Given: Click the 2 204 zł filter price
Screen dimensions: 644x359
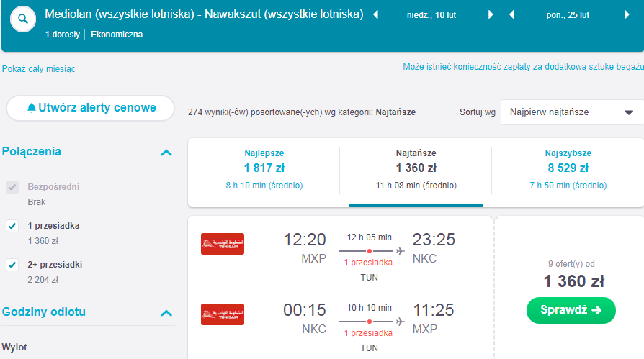Looking at the screenshot, I should (43, 280).
